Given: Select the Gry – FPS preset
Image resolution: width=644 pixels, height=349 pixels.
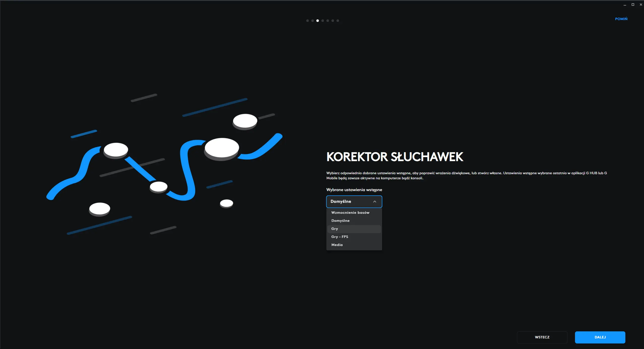Looking at the screenshot, I should tap(340, 237).
